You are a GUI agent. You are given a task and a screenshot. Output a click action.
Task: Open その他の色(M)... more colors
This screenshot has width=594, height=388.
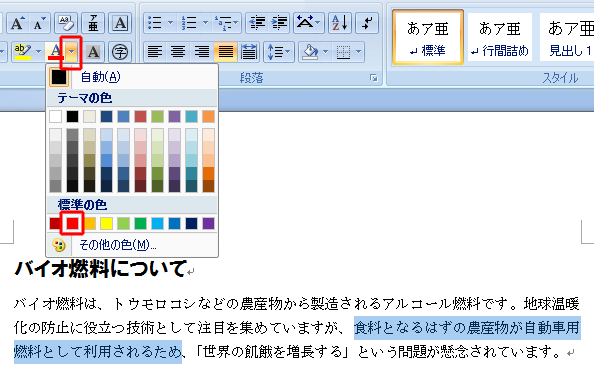tap(132, 245)
